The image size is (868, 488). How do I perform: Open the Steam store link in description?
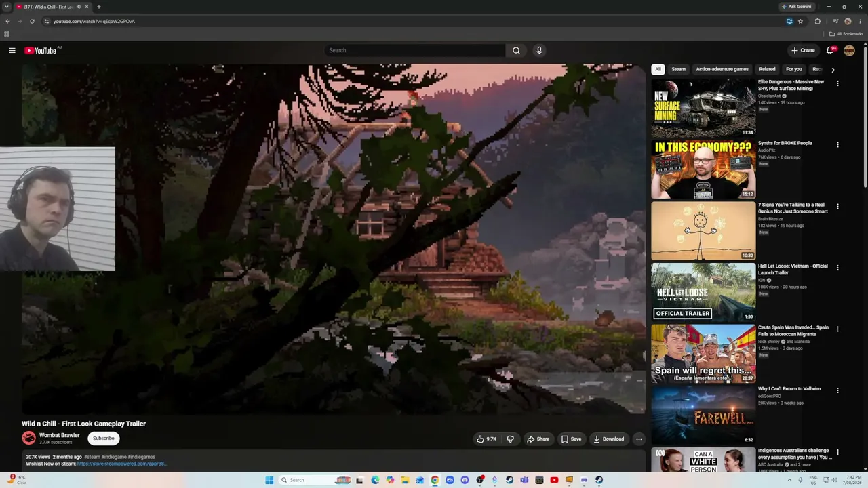click(x=122, y=464)
